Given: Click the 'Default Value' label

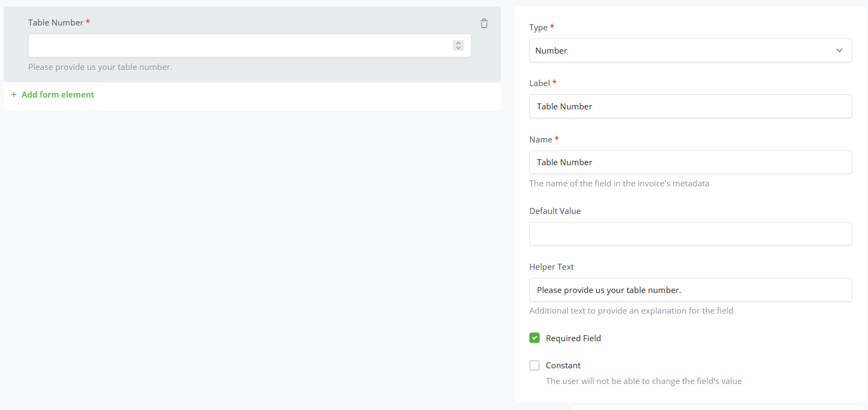Looking at the screenshot, I should (555, 211).
